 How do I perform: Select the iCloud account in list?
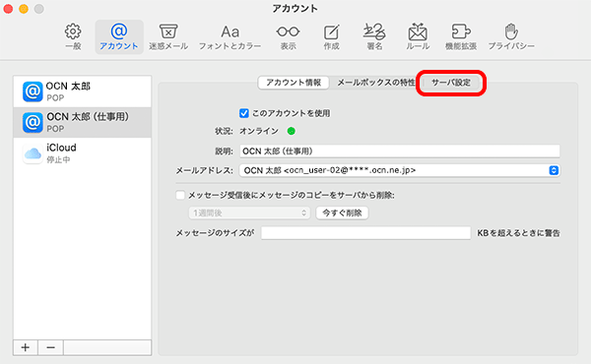tap(82, 153)
